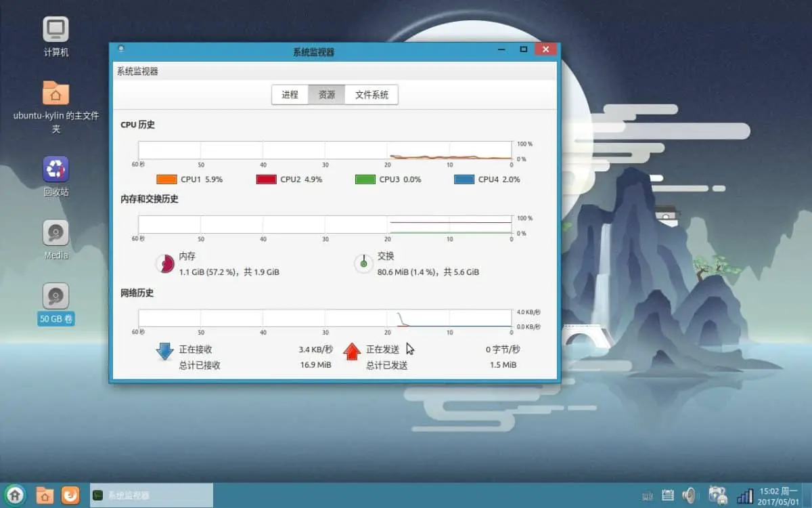This screenshot has height=508, width=812.
Task: Click the CPU2 4.9% label
Action: (x=301, y=179)
